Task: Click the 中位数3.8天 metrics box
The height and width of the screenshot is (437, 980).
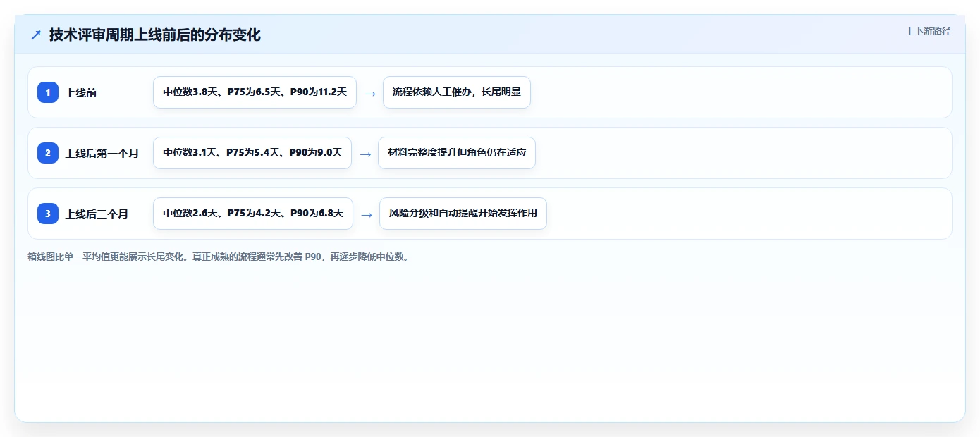Action: [255, 92]
